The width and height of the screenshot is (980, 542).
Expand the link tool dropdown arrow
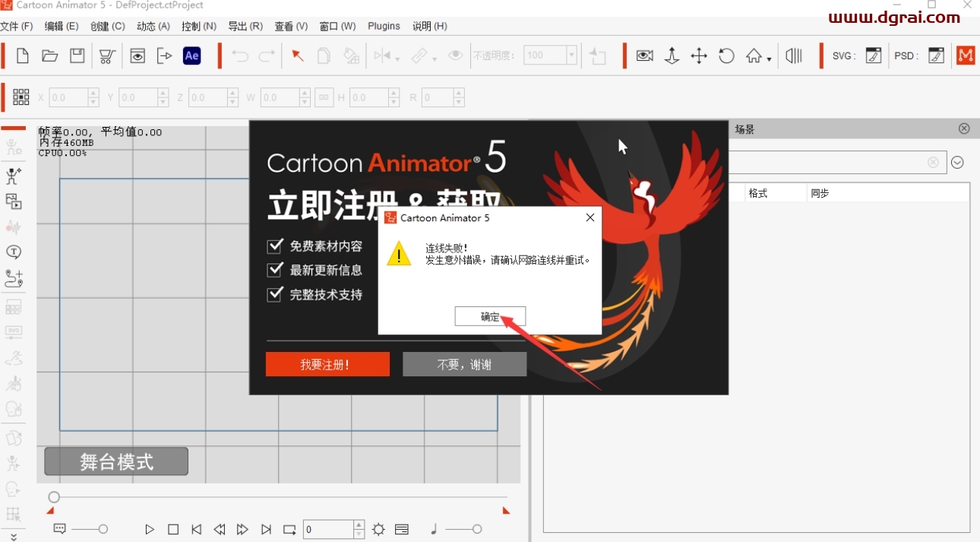pyautogui.click(x=434, y=59)
